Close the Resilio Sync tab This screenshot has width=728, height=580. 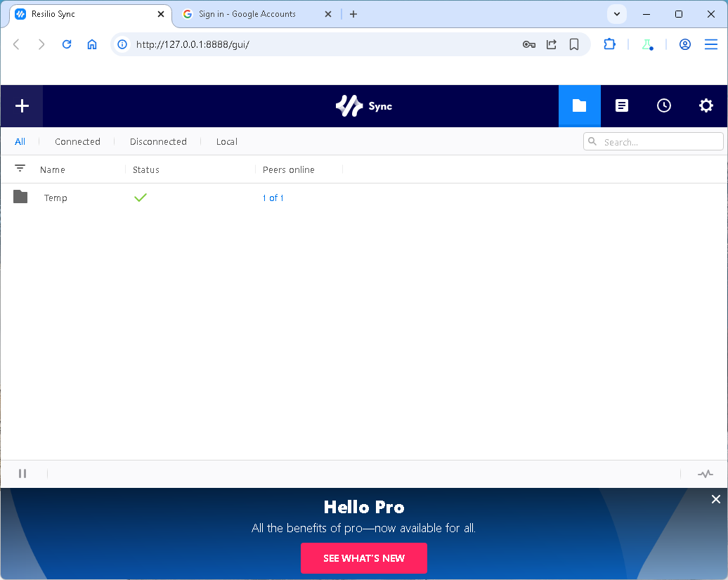(x=161, y=14)
